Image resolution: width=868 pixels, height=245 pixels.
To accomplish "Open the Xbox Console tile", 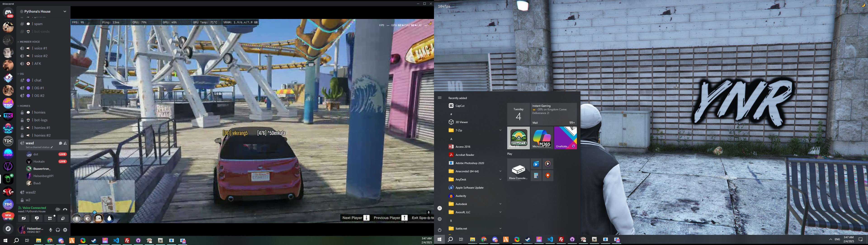I will coord(518,170).
